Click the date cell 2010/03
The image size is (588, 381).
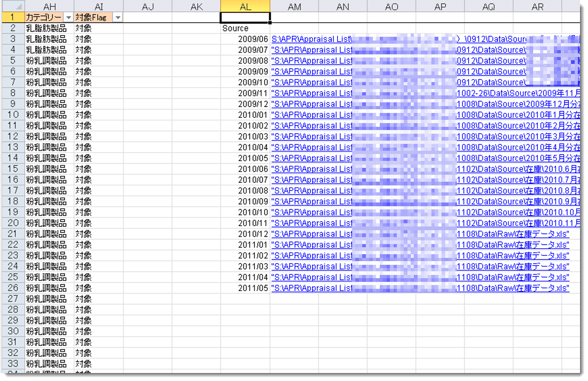[245, 136]
